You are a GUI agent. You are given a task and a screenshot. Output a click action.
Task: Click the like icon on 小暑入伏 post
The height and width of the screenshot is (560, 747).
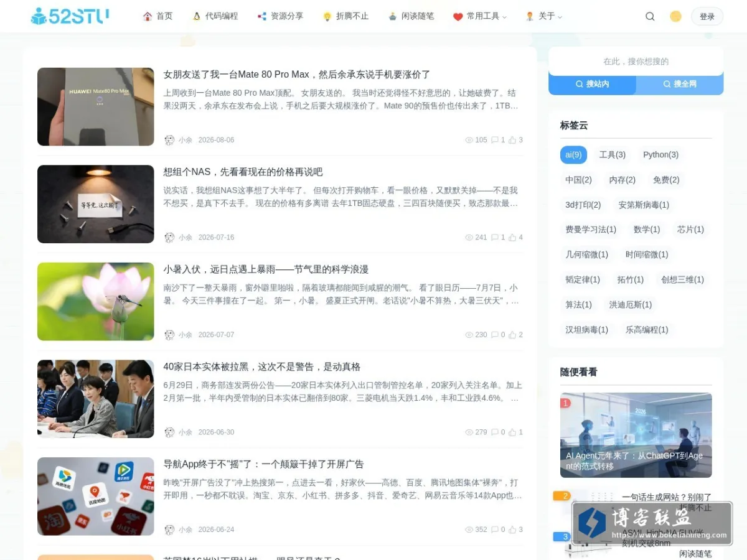512,335
